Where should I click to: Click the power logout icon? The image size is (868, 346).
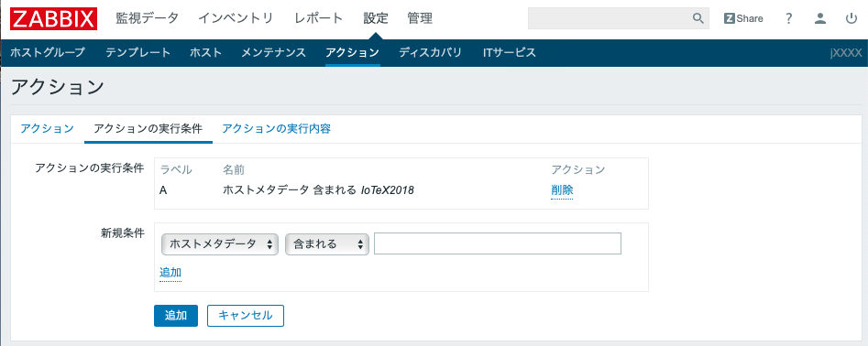[x=852, y=18]
